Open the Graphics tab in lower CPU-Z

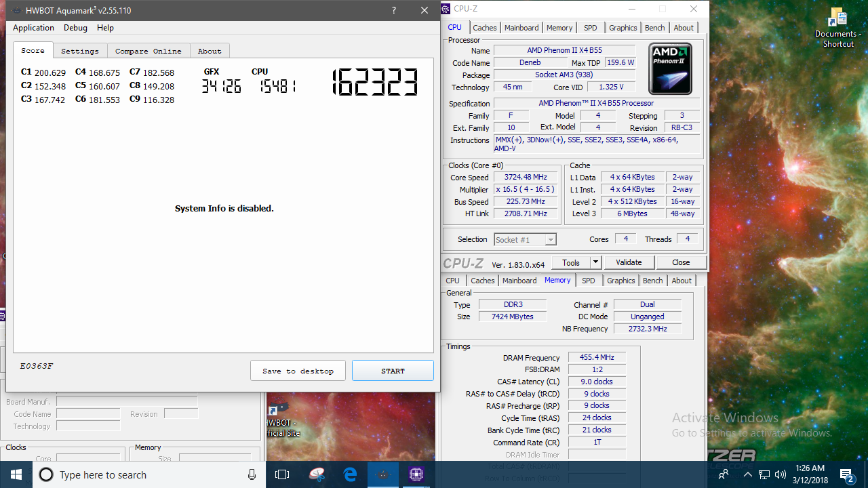point(620,281)
